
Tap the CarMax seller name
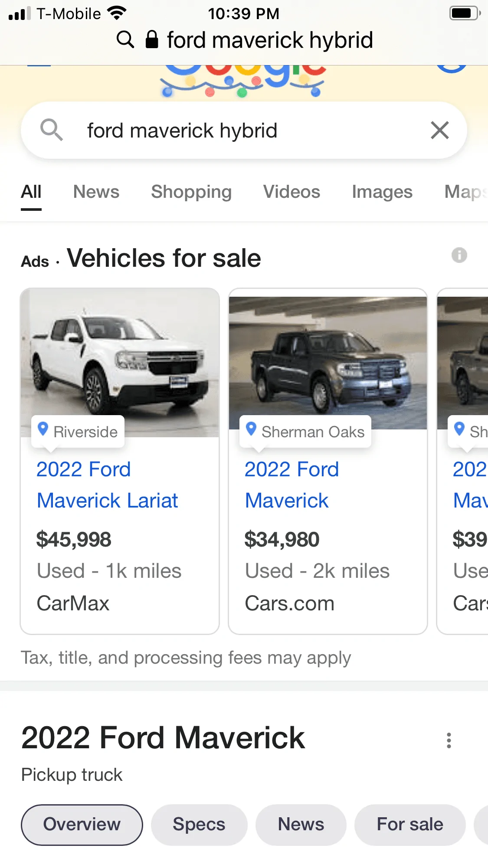click(x=73, y=603)
